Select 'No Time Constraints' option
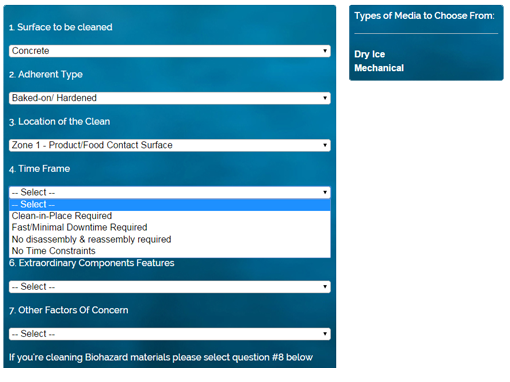510x382 pixels. [x=170, y=251]
